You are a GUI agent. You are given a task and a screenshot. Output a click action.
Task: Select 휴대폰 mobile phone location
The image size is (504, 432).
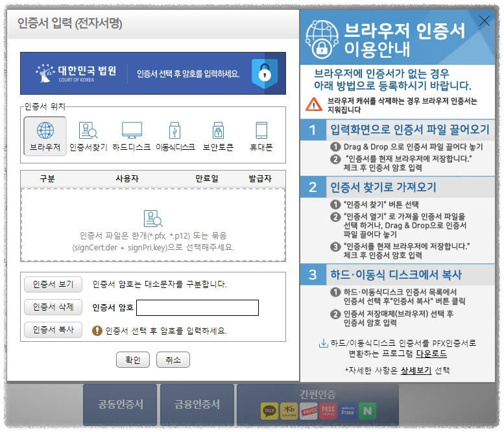click(x=261, y=136)
